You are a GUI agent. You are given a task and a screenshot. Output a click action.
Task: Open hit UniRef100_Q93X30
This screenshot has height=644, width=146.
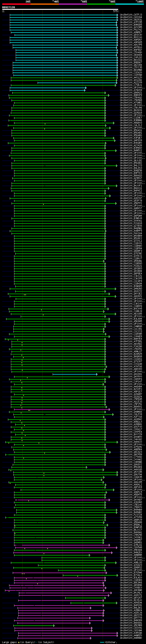(131, 35)
